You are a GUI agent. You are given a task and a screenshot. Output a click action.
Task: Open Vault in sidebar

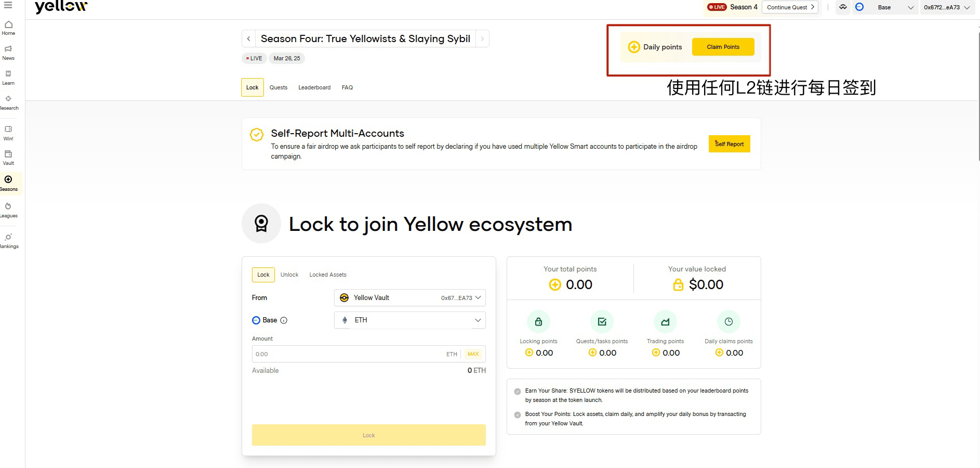click(x=8, y=158)
